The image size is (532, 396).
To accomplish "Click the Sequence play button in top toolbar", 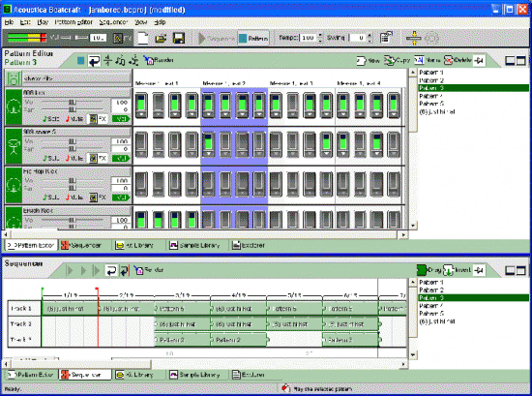I will coord(216,38).
